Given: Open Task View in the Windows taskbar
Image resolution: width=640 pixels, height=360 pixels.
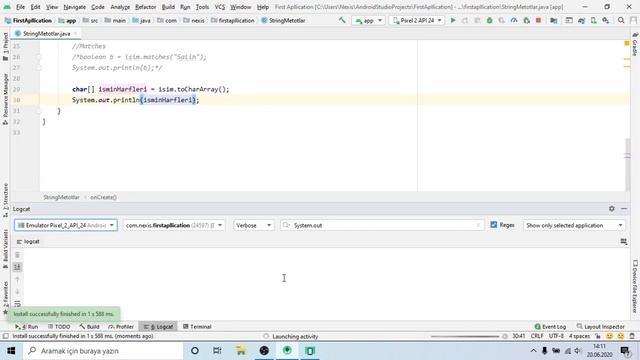Looking at the screenshot, I should 217,351.
